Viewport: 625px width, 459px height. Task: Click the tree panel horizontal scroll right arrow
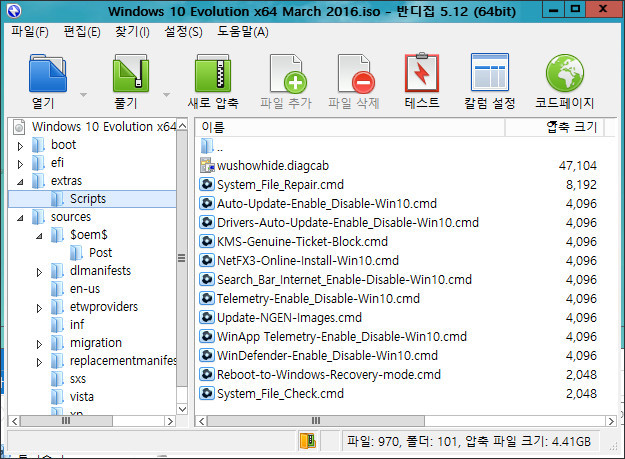coord(170,421)
